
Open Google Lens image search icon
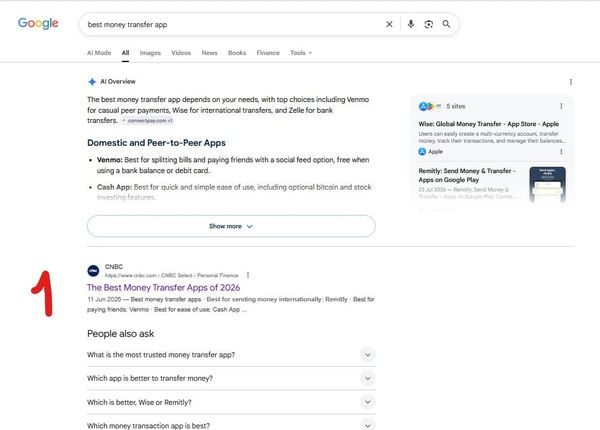coord(429,24)
